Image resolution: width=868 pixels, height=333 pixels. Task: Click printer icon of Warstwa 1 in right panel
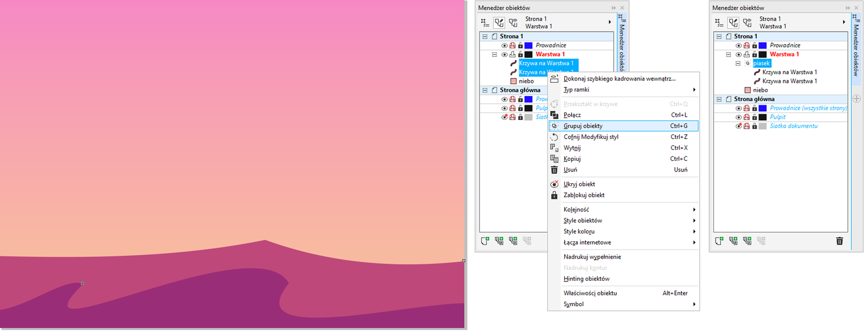pyautogui.click(x=746, y=54)
